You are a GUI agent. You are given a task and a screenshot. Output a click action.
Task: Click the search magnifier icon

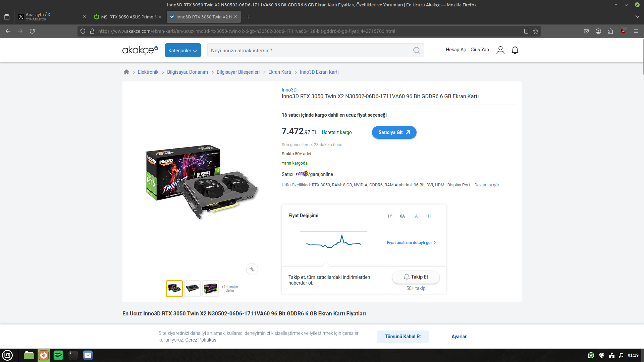(x=416, y=50)
